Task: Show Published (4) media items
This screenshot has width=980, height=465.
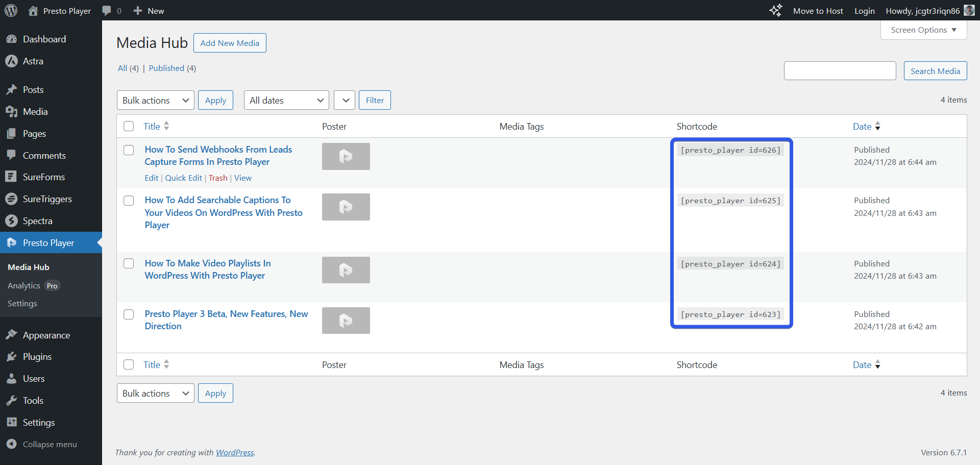Action: pos(173,68)
